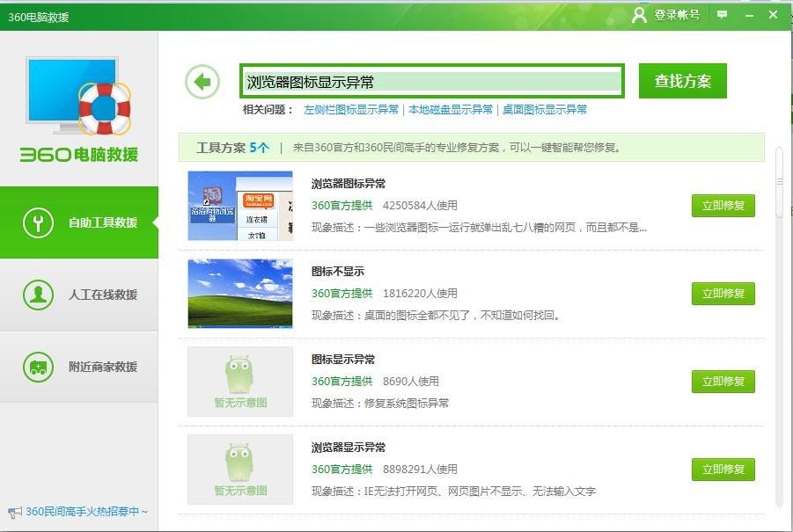The width and height of the screenshot is (793, 532).
Task: Open 人工在线救援 via its person icon
Action: 36,295
